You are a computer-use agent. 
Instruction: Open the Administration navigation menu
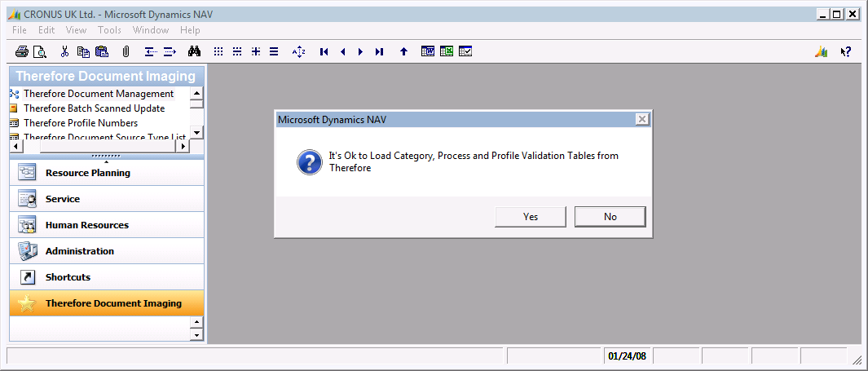coord(107,251)
